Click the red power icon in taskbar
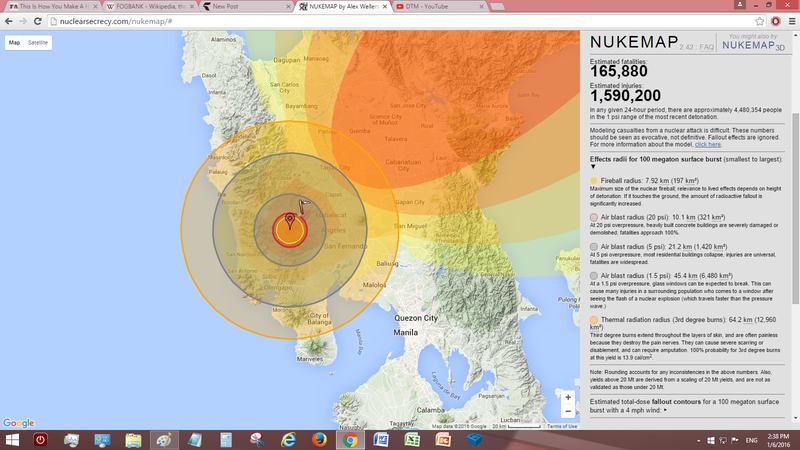The image size is (800, 450). pyautogui.click(x=40, y=440)
